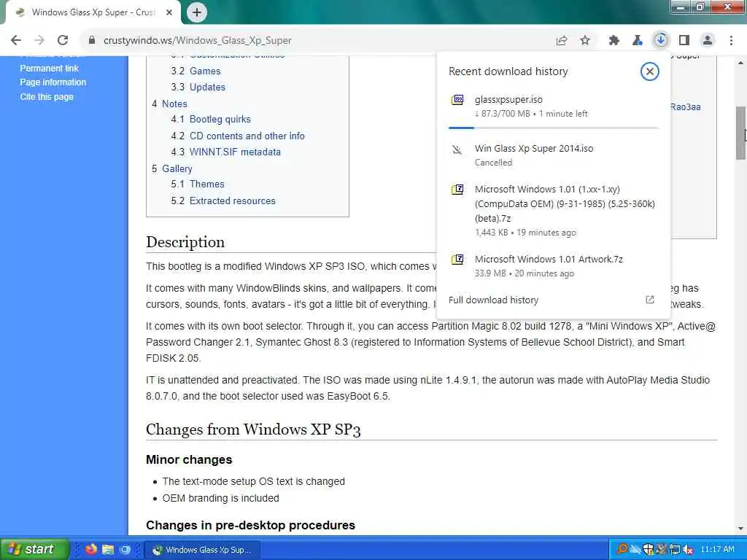Open Page information sidebar link
The width and height of the screenshot is (747, 560).
pos(53,82)
